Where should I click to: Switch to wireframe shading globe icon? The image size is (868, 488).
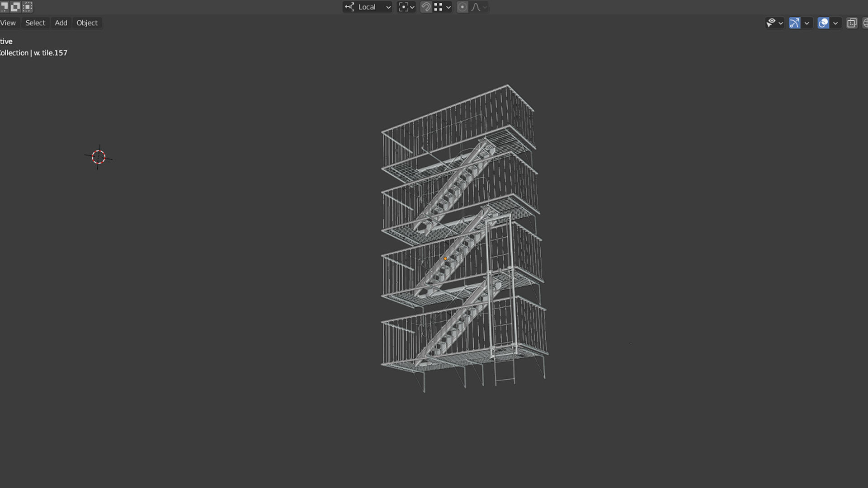click(x=865, y=23)
